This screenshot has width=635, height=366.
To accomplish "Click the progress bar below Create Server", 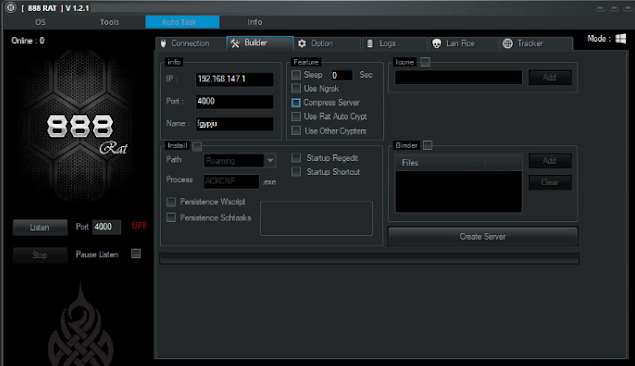I will (369, 258).
